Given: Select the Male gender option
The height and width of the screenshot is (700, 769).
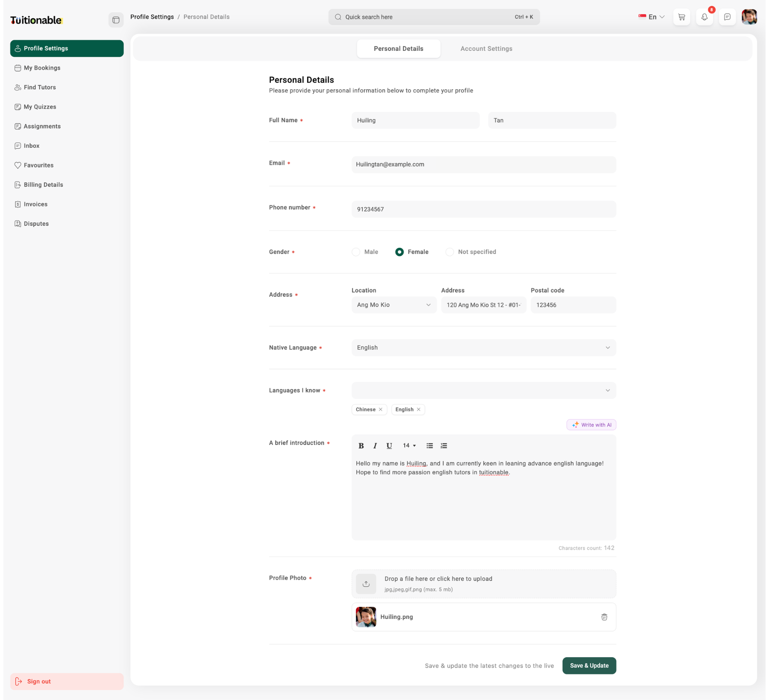Looking at the screenshot, I should click(x=356, y=252).
